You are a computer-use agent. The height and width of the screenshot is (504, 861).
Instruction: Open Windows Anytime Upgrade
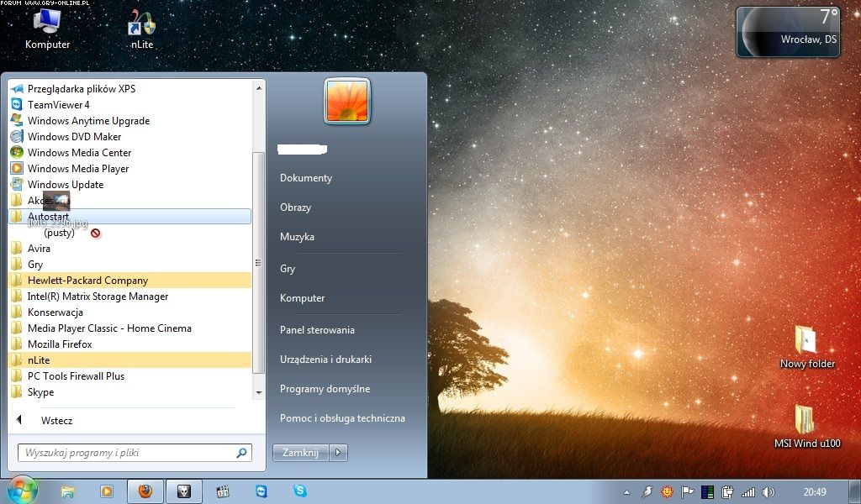point(130,121)
